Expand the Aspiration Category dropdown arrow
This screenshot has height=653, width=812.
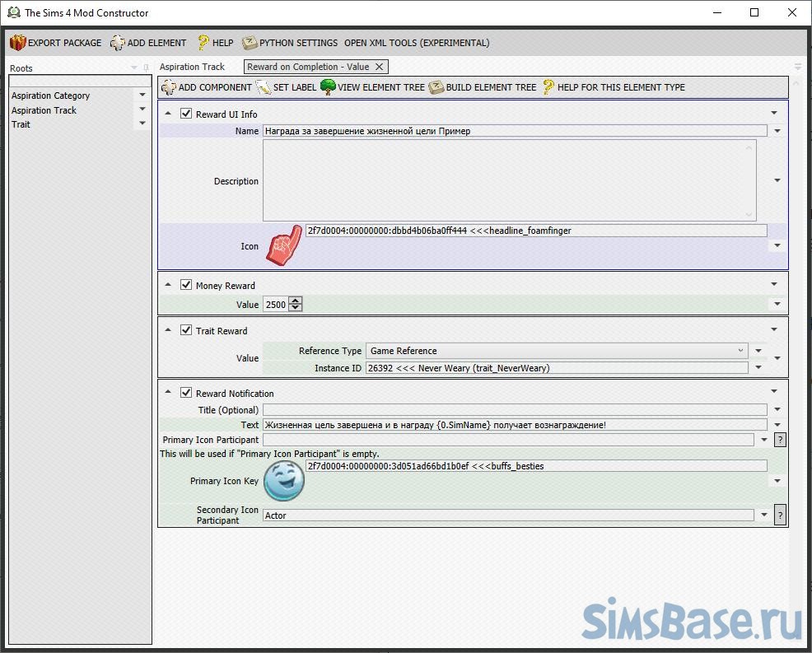click(142, 96)
